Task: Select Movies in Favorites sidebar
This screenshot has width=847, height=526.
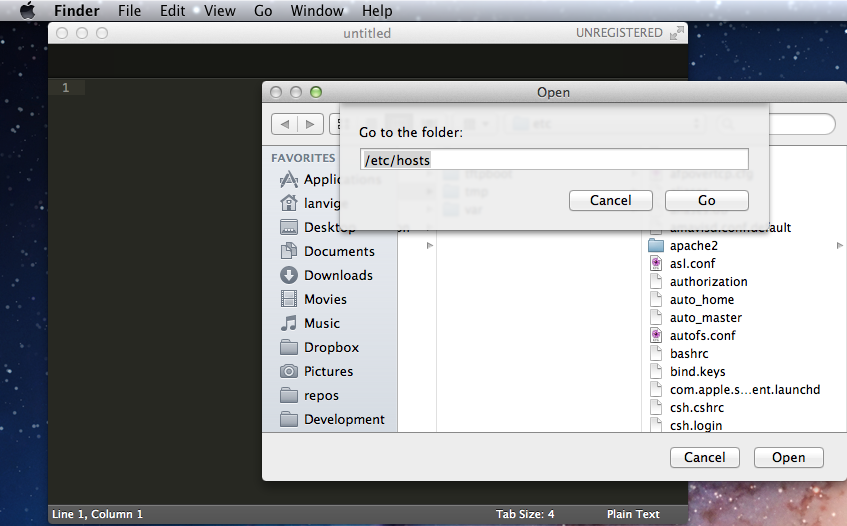Action: tap(313, 299)
